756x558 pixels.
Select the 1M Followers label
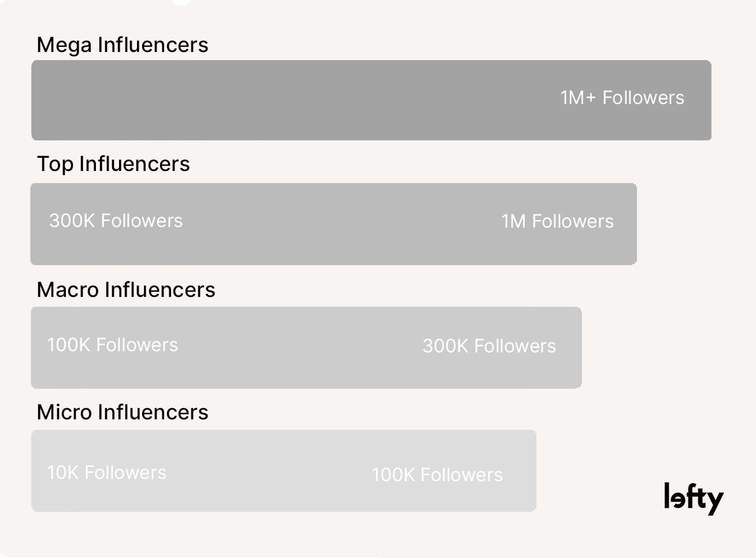coord(557,221)
